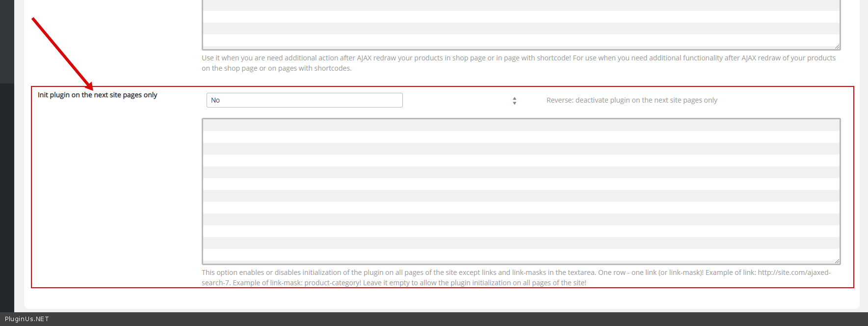Click the upper arrow of the select stepper
Screen dimensions: 868x326
point(514,98)
